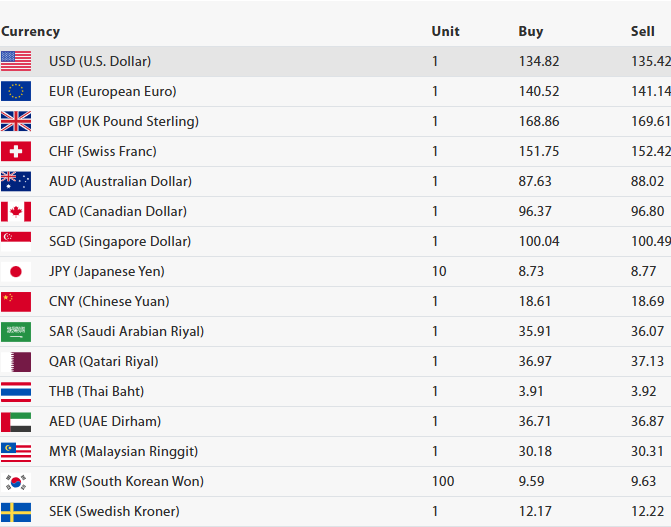Select the UK Union Jack flag
The image size is (671, 527).
16,121
